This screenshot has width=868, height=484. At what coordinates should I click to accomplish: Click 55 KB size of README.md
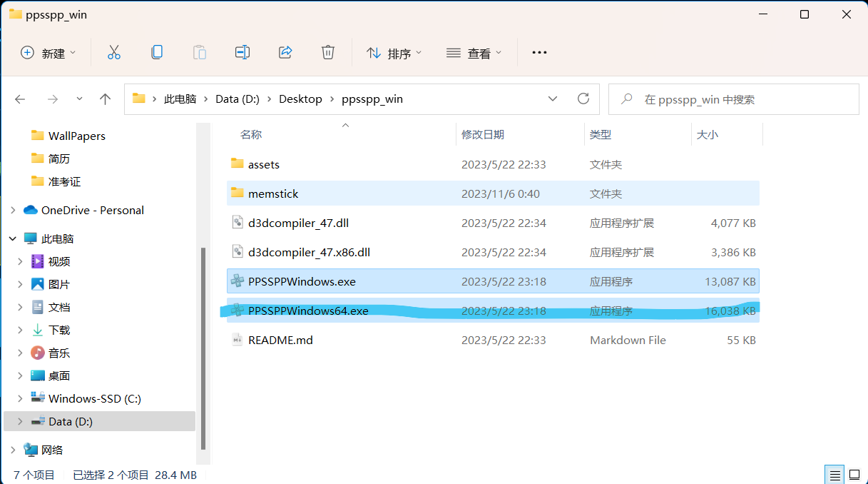[740, 340]
